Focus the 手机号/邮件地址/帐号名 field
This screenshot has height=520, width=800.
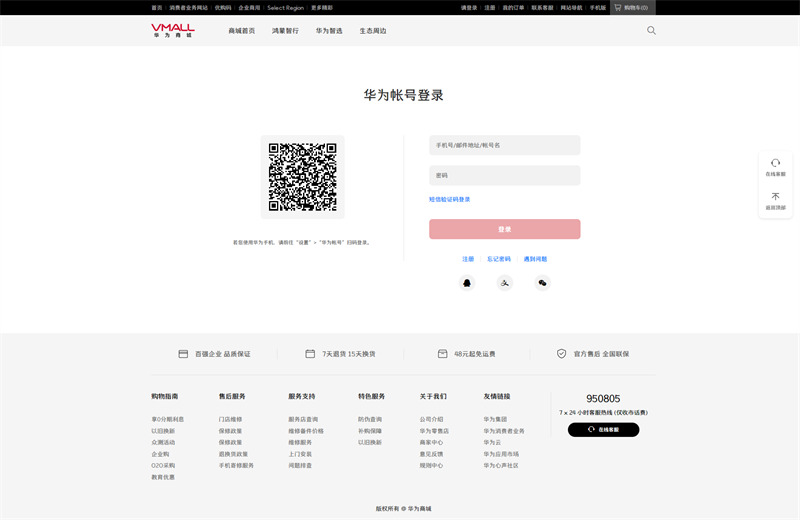click(x=505, y=145)
